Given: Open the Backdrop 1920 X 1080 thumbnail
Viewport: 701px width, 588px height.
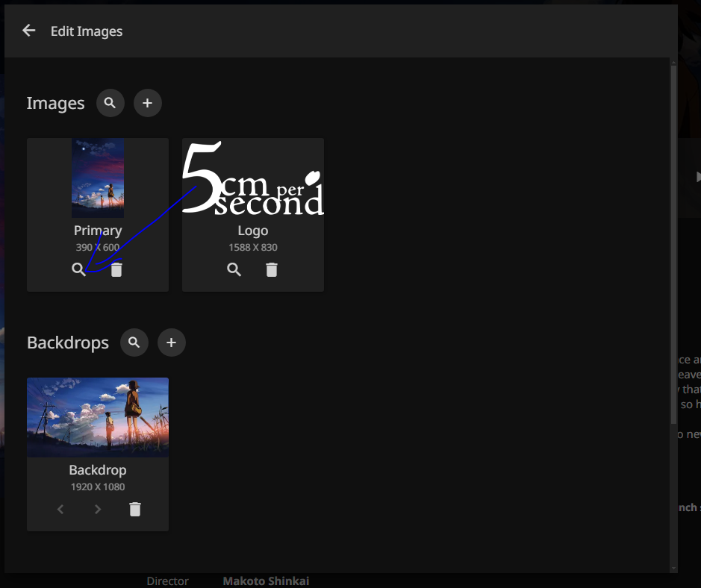Looking at the screenshot, I should coord(98,416).
